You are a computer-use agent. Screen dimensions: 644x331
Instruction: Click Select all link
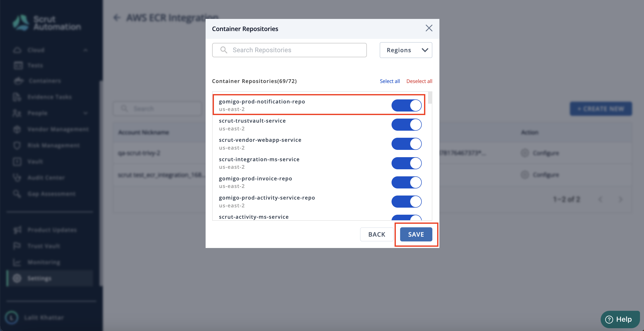(x=390, y=81)
